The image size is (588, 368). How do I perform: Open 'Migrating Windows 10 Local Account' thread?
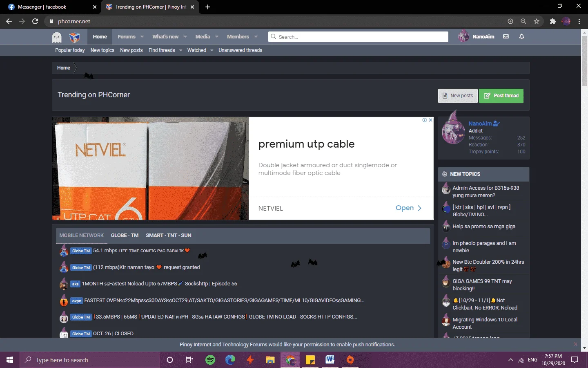pyautogui.click(x=485, y=323)
